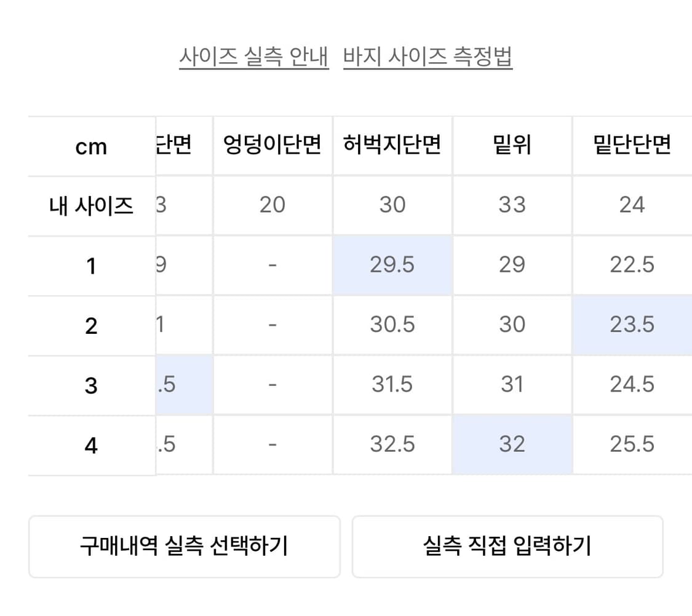The width and height of the screenshot is (692, 616).
Task: Click the 밑위 column header
Action: pyautogui.click(x=512, y=146)
